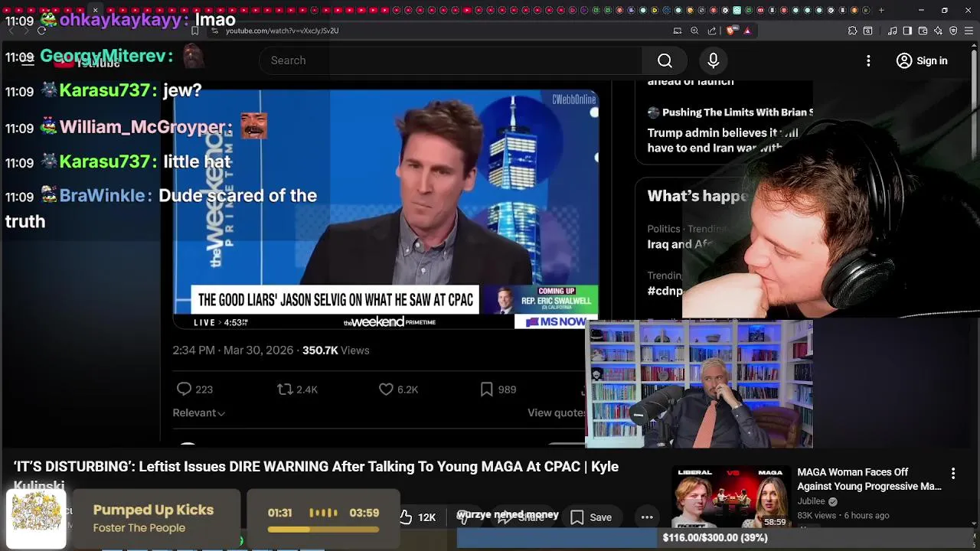Activate voice search microphone icon

point(713,60)
